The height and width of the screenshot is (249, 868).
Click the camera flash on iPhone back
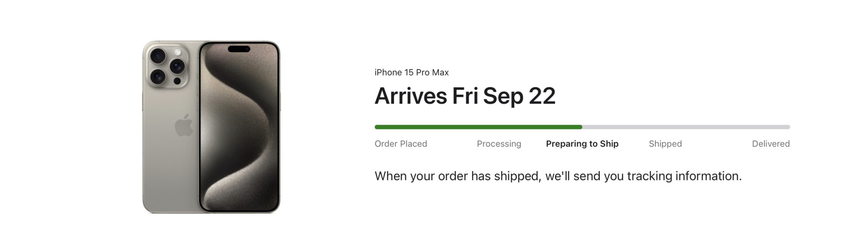point(178,52)
